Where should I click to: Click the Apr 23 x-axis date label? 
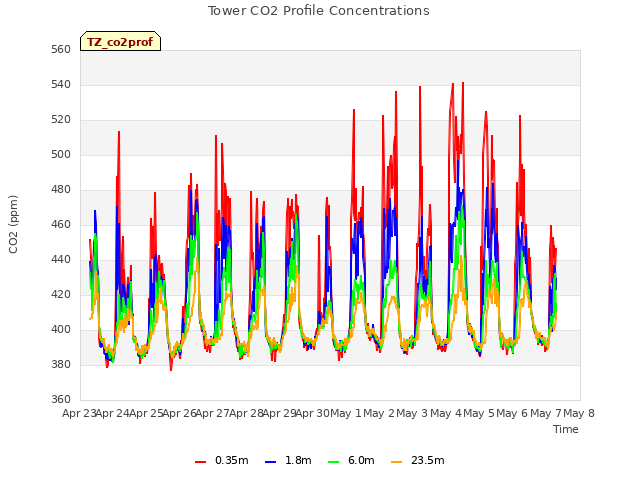point(79,413)
